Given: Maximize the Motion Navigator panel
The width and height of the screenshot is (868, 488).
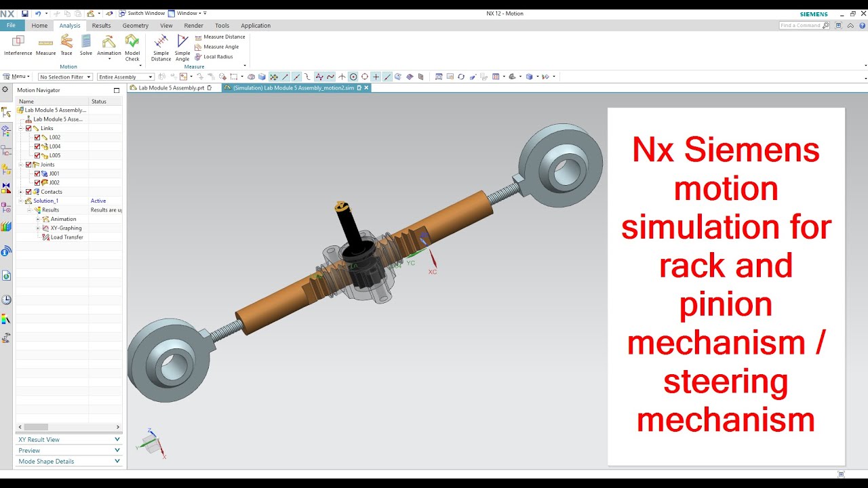Looking at the screenshot, I should click(117, 90).
